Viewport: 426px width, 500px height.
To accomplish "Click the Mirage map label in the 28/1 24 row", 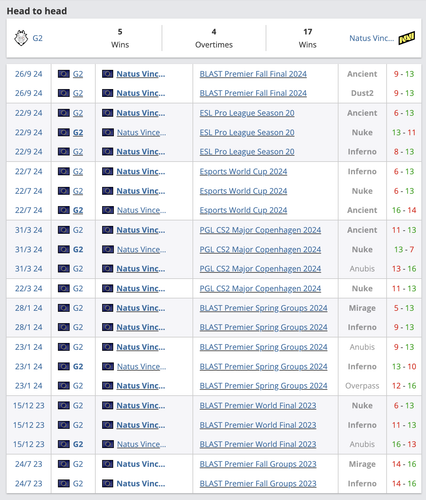I will [362, 308].
